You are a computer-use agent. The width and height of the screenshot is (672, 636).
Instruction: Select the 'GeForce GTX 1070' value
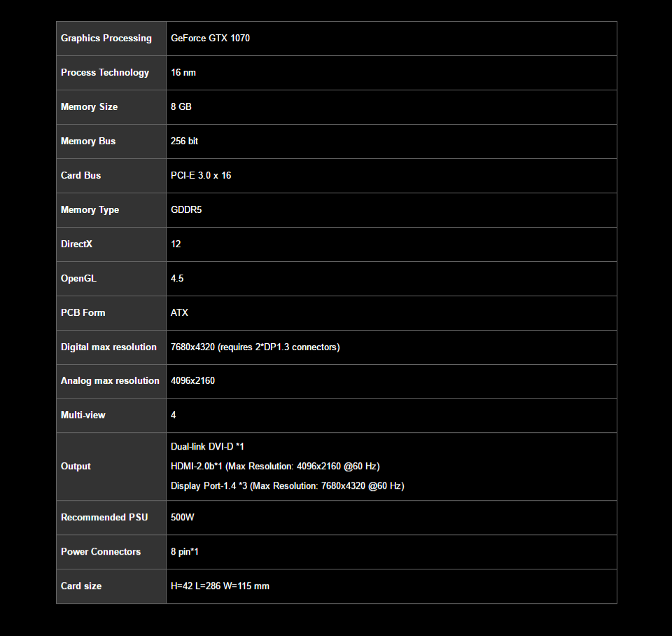[210, 38]
